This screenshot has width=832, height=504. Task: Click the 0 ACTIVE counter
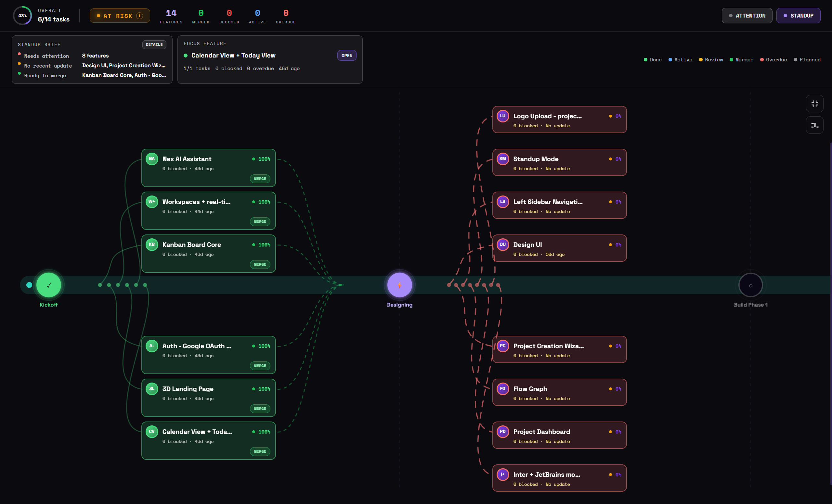coord(257,16)
